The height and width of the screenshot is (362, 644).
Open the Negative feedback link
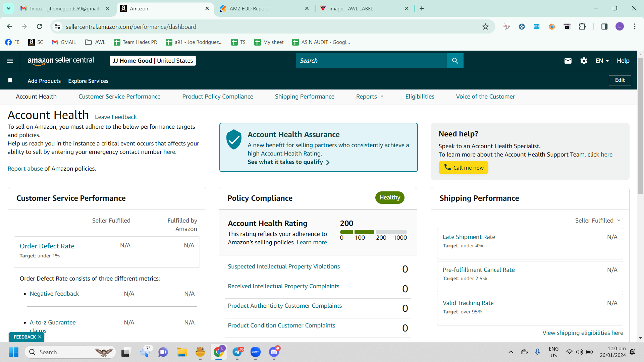(x=54, y=294)
